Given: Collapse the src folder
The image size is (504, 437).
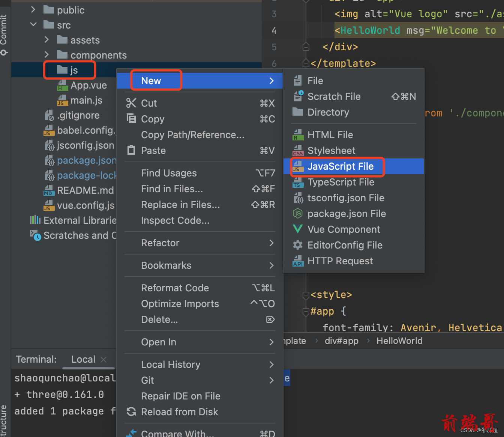Looking at the screenshot, I should (x=33, y=24).
